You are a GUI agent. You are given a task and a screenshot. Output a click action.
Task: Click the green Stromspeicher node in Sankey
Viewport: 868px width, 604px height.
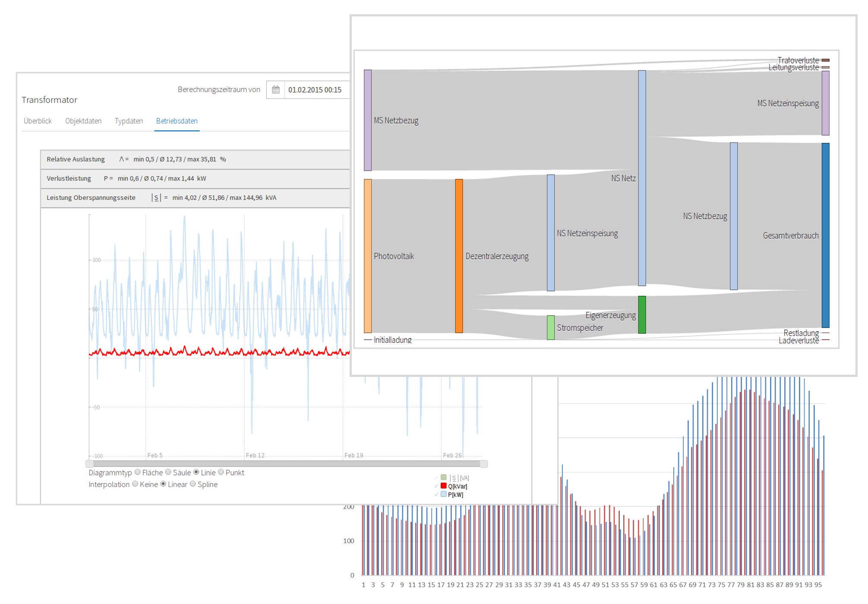point(551,327)
